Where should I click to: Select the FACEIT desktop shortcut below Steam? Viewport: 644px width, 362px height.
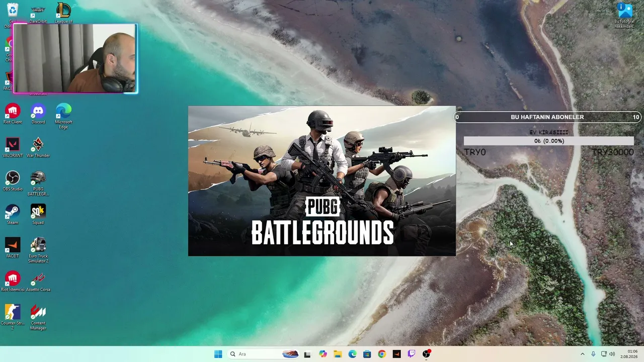click(x=13, y=248)
